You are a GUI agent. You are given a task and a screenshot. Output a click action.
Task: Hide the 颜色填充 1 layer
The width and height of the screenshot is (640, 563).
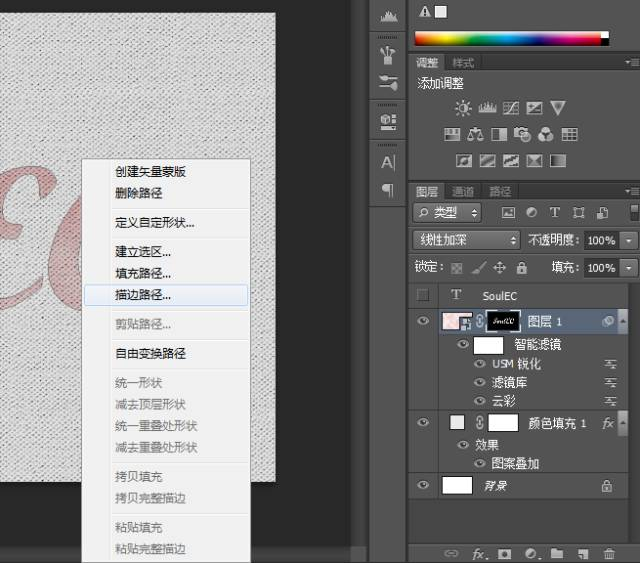(423, 422)
